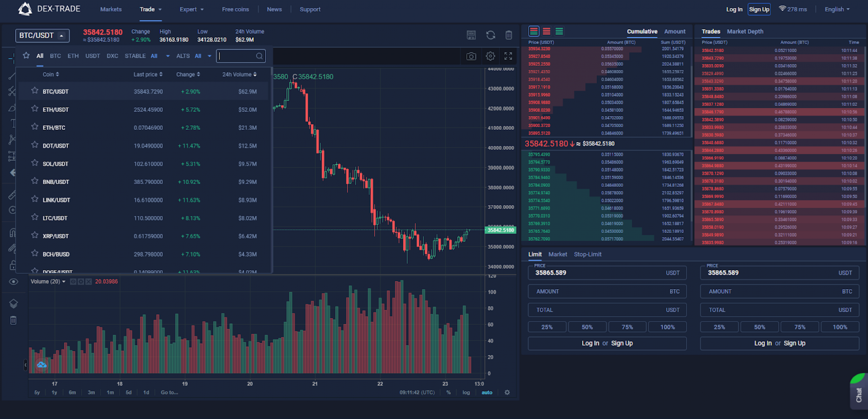
Task: Favorite ETH/USDT by clicking its star
Action: point(34,109)
